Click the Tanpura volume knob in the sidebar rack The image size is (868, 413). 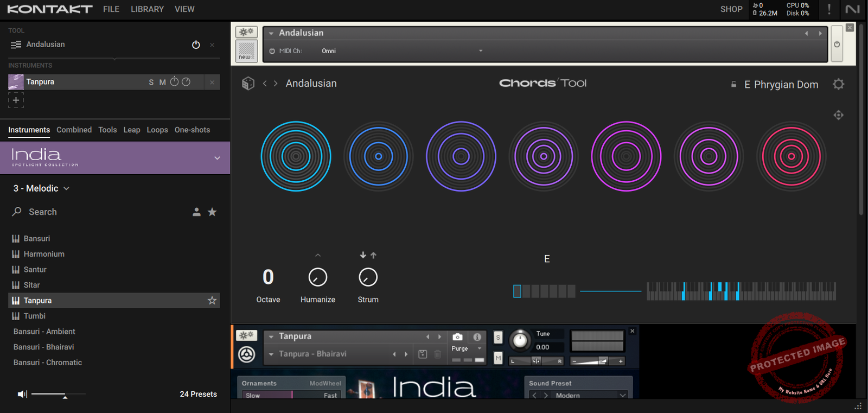[x=174, y=81]
